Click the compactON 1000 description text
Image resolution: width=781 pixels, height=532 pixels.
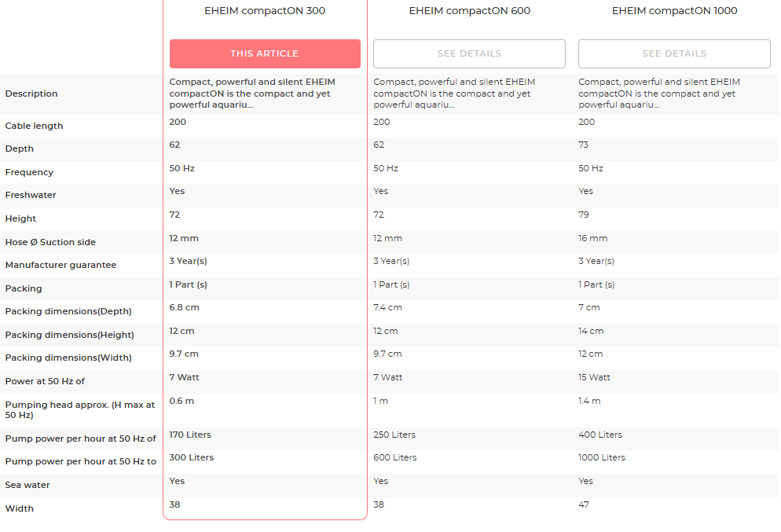click(x=659, y=93)
